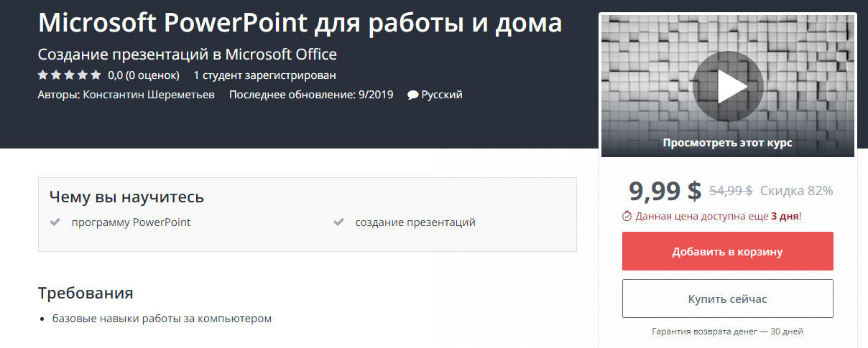Click the '0,0 (0 оценок)' rating text
This screenshot has width=868, height=348.
143,75
